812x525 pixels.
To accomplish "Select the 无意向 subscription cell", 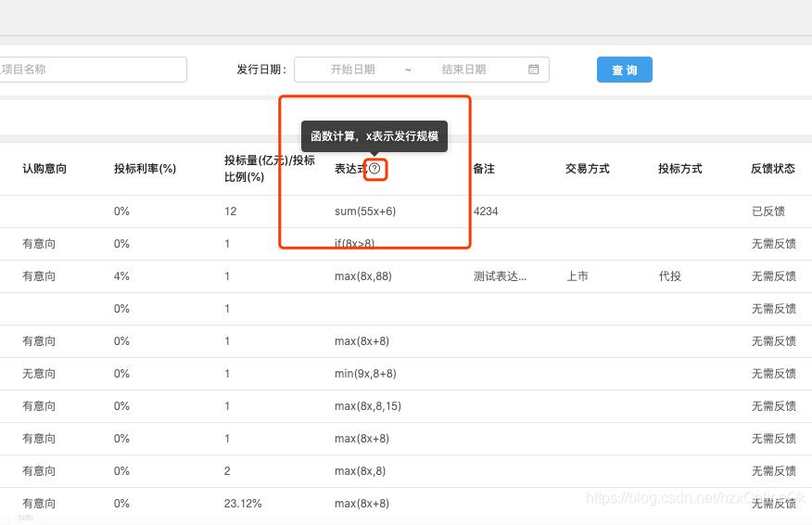I will click(39, 374).
